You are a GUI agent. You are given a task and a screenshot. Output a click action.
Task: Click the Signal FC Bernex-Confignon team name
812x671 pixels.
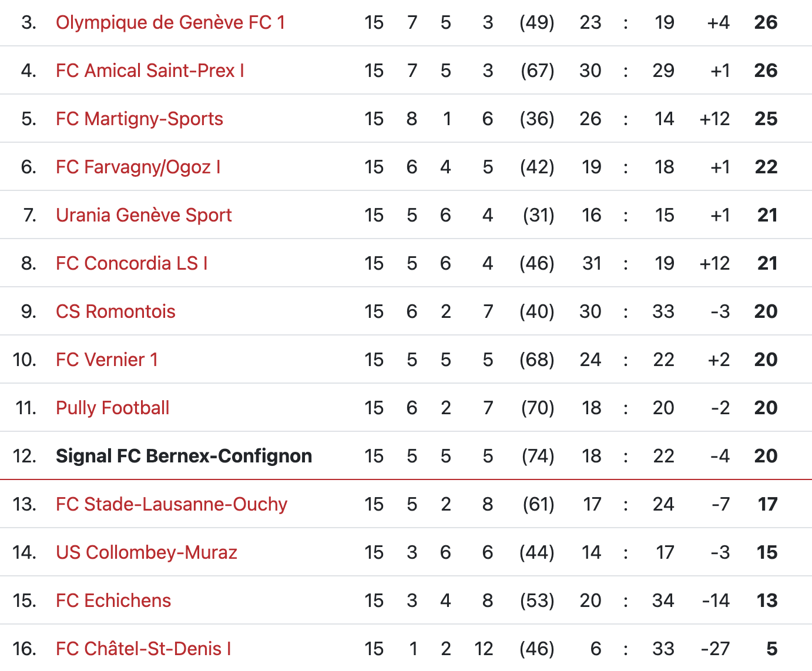point(184,456)
